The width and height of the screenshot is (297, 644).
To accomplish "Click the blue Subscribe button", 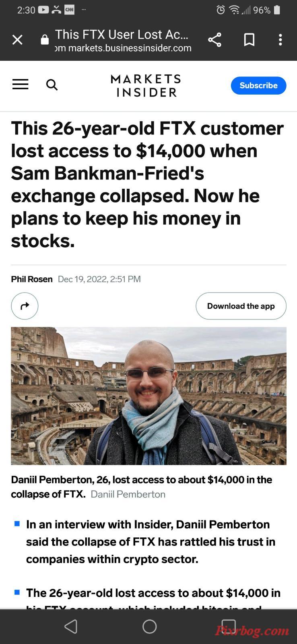I will point(258,85).
